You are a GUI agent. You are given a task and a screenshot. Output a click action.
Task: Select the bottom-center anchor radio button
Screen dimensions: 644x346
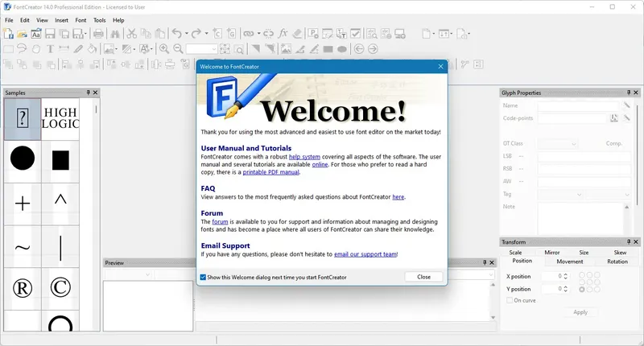pos(589,290)
